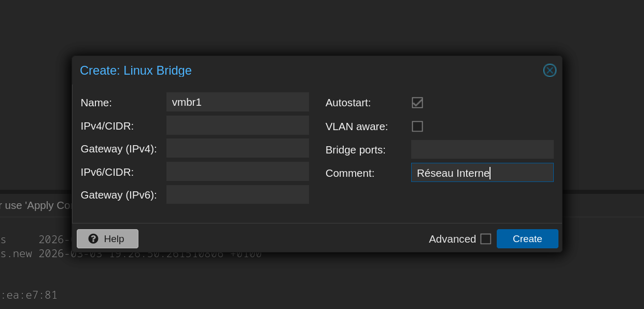Enable the VLAN aware checkbox

coord(417,127)
